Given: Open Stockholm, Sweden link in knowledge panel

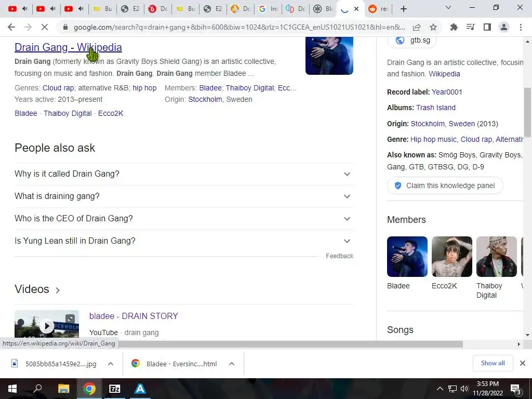Looking at the screenshot, I should point(443,124).
